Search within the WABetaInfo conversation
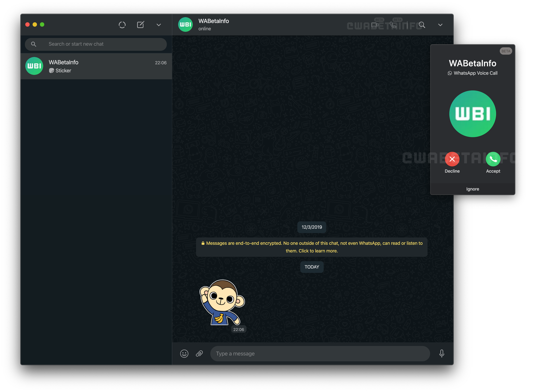Viewport: 536px width, 392px height. pyautogui.click(x=422, y=25)
